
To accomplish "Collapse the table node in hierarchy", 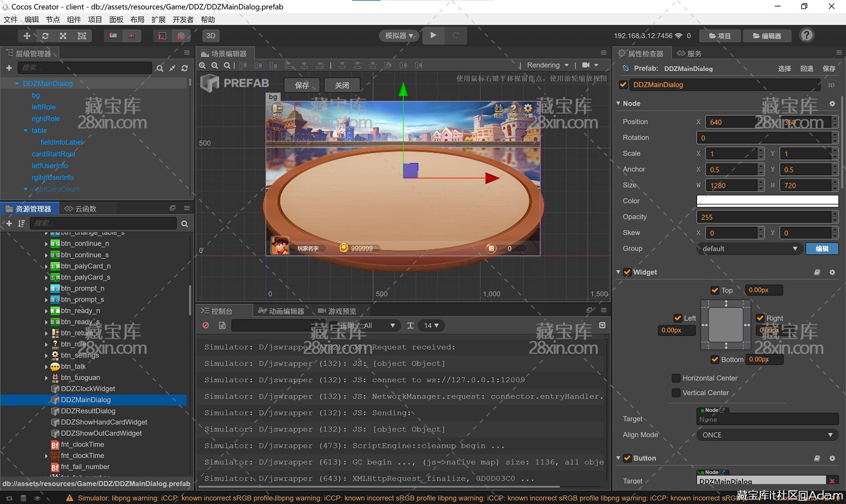I will (x=25, y=131).
